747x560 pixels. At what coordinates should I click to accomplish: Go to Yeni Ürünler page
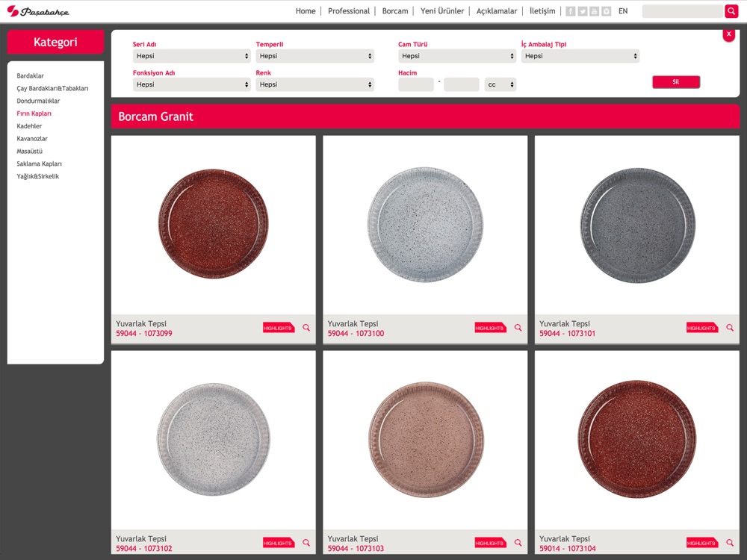pyautogui.click(x=442, y=11)
